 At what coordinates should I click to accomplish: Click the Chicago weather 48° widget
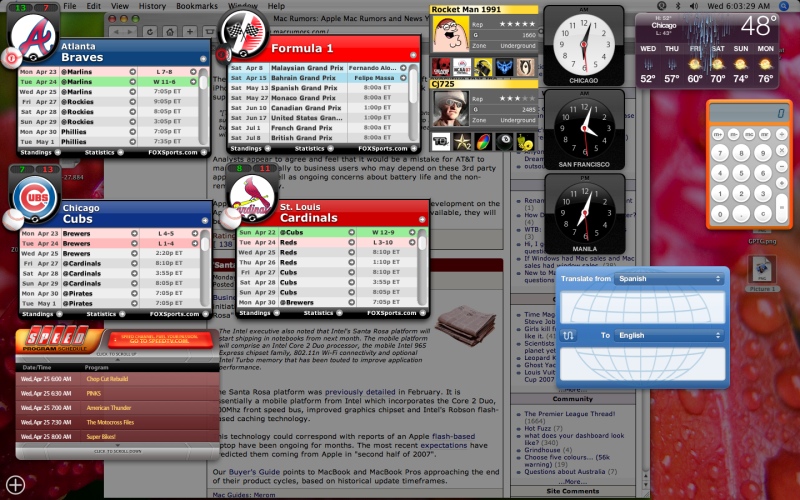tap(707, 50)
